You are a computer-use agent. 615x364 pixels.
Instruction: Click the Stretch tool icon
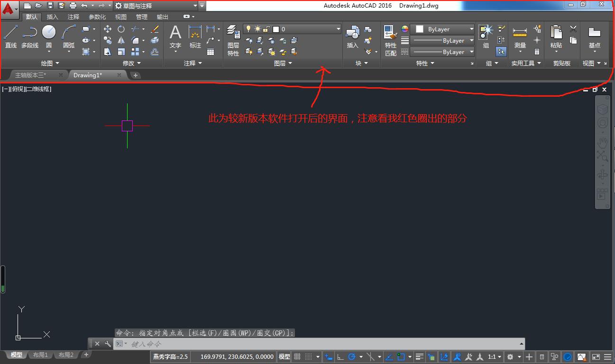108,52
